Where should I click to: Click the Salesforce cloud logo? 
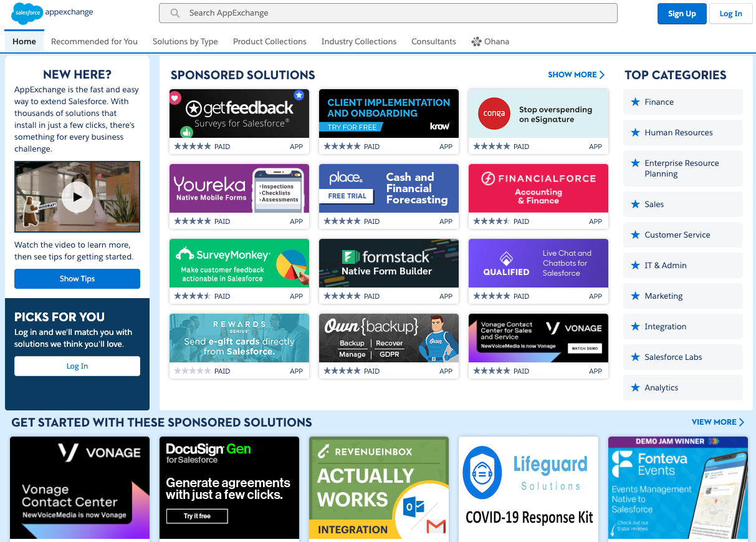[27, 12]
